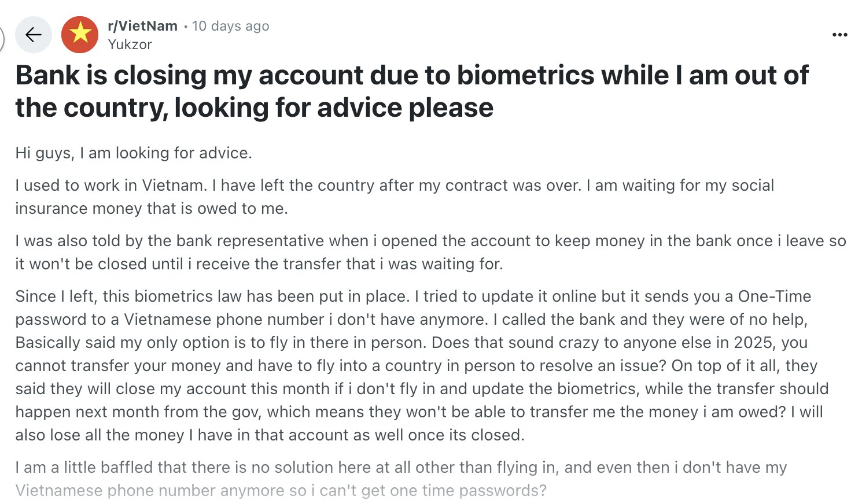Click the paragraph starting "I am a little baffled"
862x504 pixels.
(x=401, y=479)
